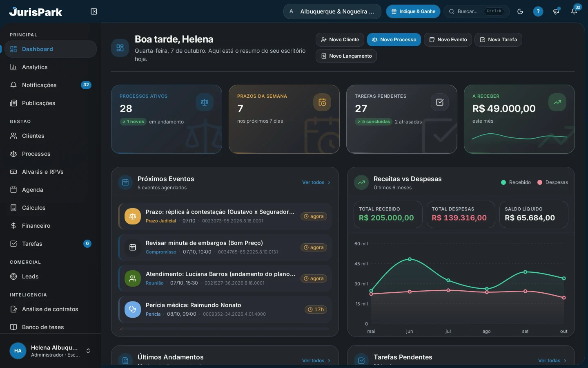Expand the Helena Albuquerque user menu
This screenshot has height=368, width=588.
tap(51, 351)
